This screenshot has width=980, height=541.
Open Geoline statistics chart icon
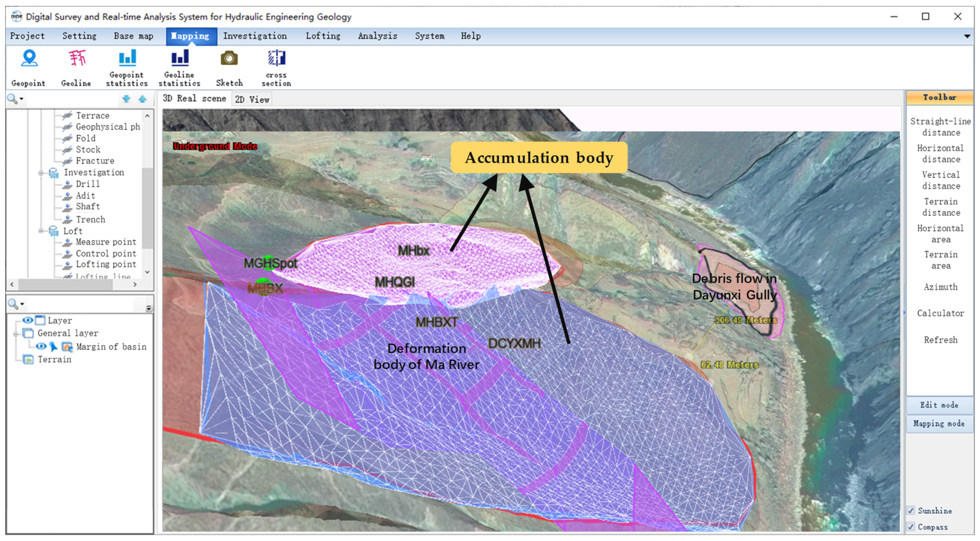coord(180,58)
